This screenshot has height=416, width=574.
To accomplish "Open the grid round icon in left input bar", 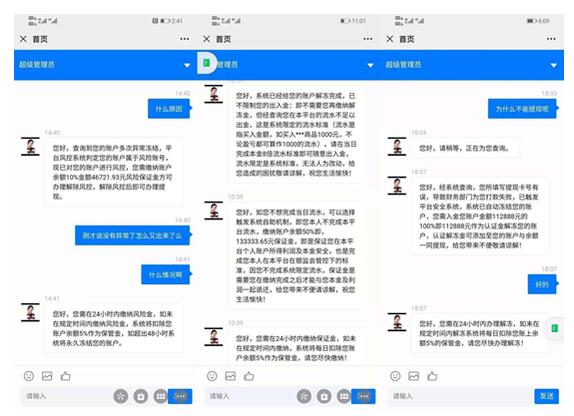I will (x=160, y=396).
